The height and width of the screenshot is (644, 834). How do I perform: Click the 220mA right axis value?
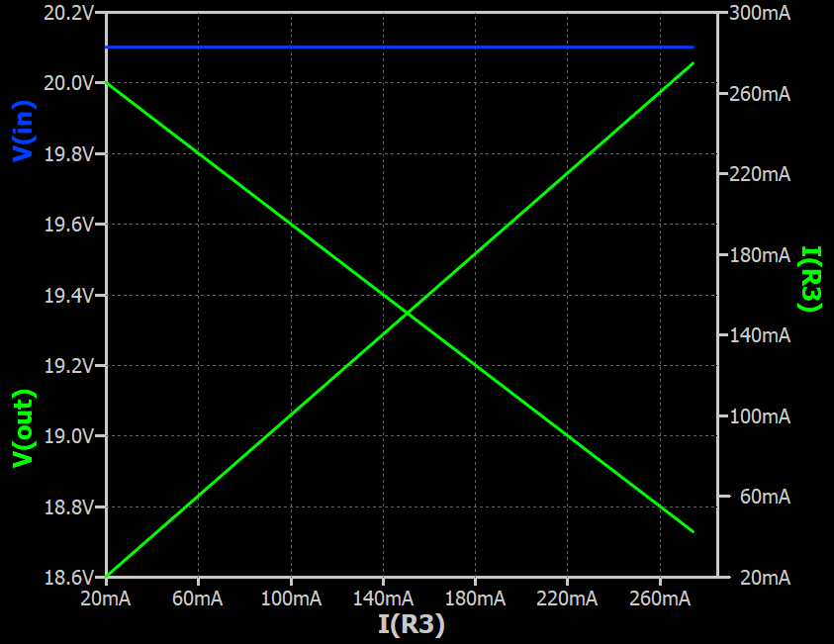pyautogui.click(x=760, y=174)
